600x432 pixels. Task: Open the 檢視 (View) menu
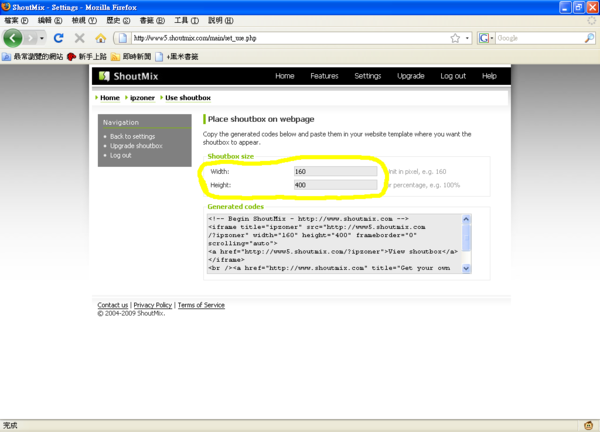tap(84, 20)
